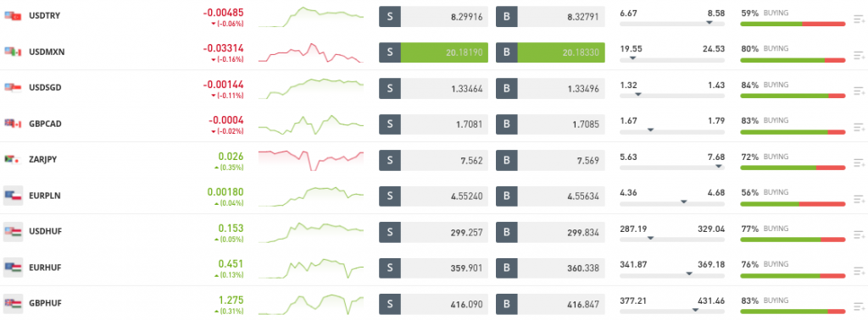Open GBPHUF add-to-list icon
The height and width of the screenshot is (320, 868).
[x=859, y=307]
